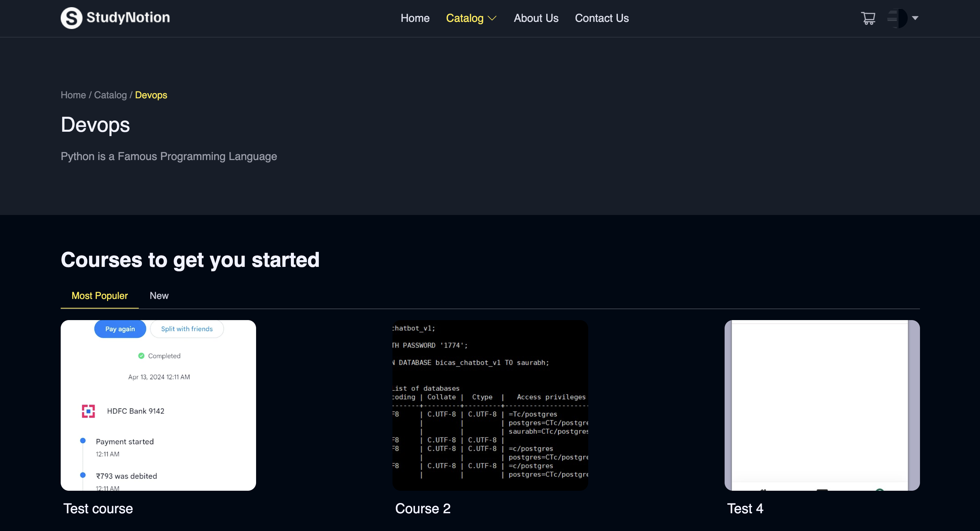Open the Catalog menu
Viewport: 980px width, 531px height.
click(464, 18)
